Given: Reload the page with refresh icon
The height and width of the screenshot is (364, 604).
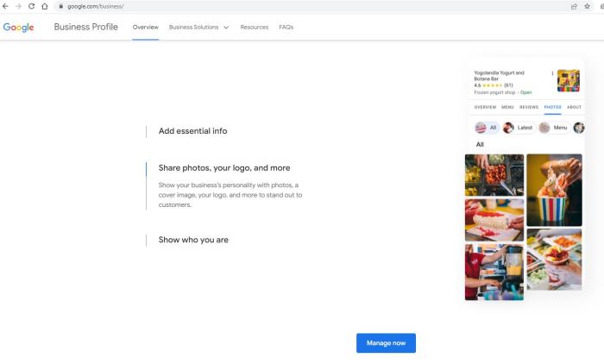Looking at the screenshot, I should pyautogui.click(x=31, y=6).
